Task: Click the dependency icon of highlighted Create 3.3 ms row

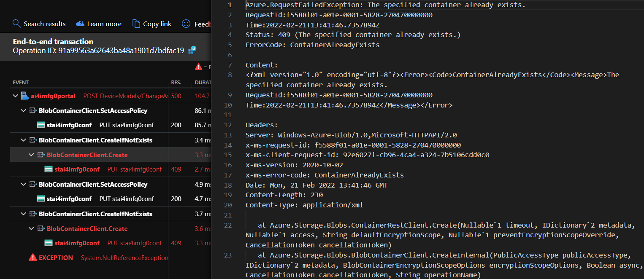Action: tap(41, 155)
